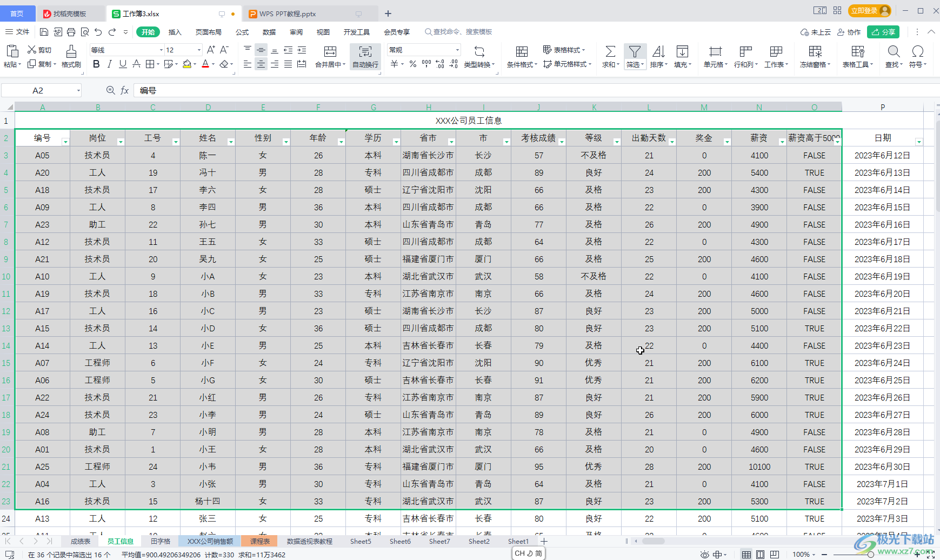Image resolution: width=940 pixels, height=560 pixels.
Task: Click the fx insert function icon
Action: point(124,90)
